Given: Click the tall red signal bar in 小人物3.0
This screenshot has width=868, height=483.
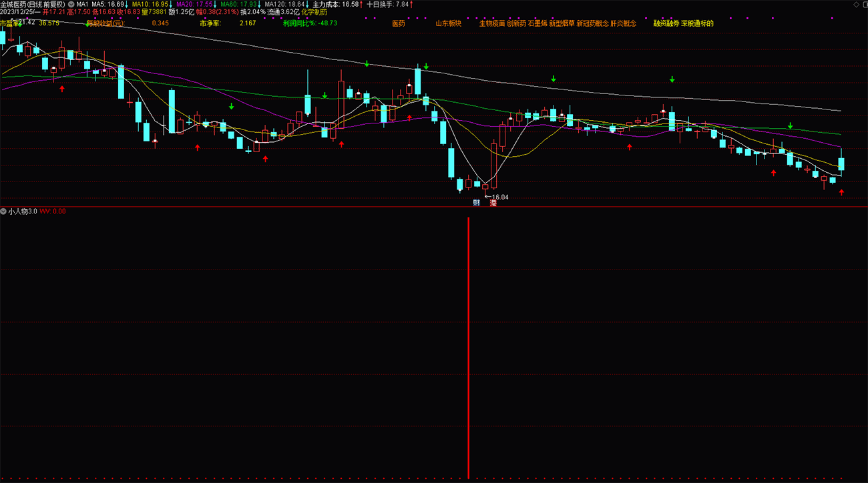Looking at the screenshot, I should 469,348.
